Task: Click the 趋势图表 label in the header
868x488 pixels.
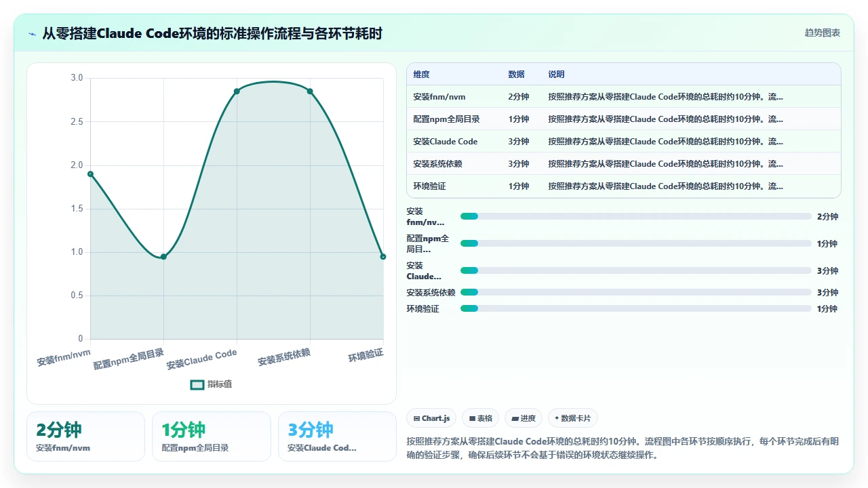Action: [823, 33]
